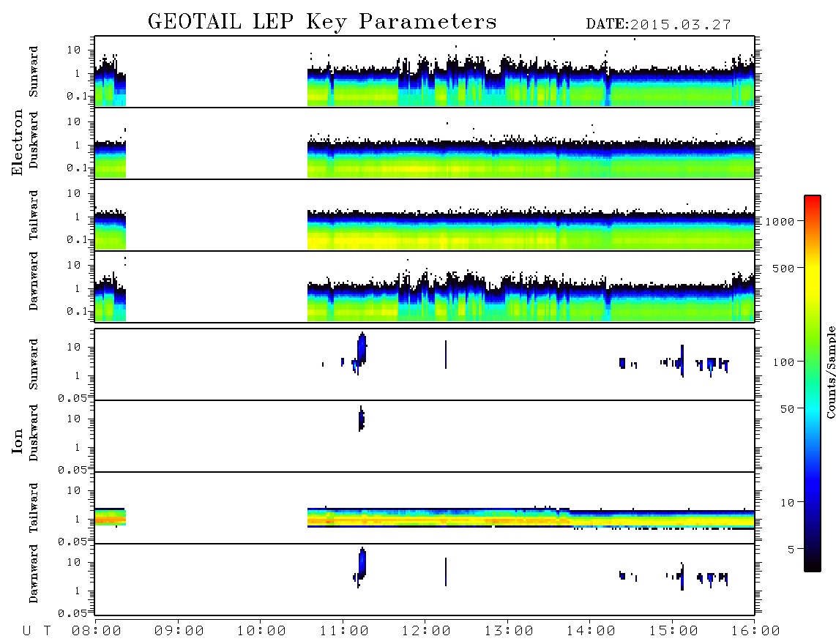Viewport: 836px width, 644px height.
Task: Pick the red top of the colorbar
Action: tap(812, 200)
